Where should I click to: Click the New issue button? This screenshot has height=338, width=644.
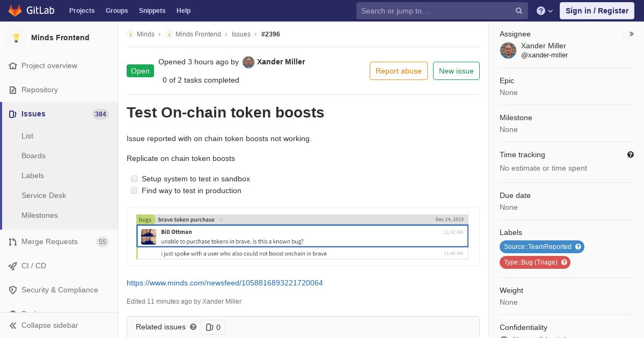click(x=456, y=71)
